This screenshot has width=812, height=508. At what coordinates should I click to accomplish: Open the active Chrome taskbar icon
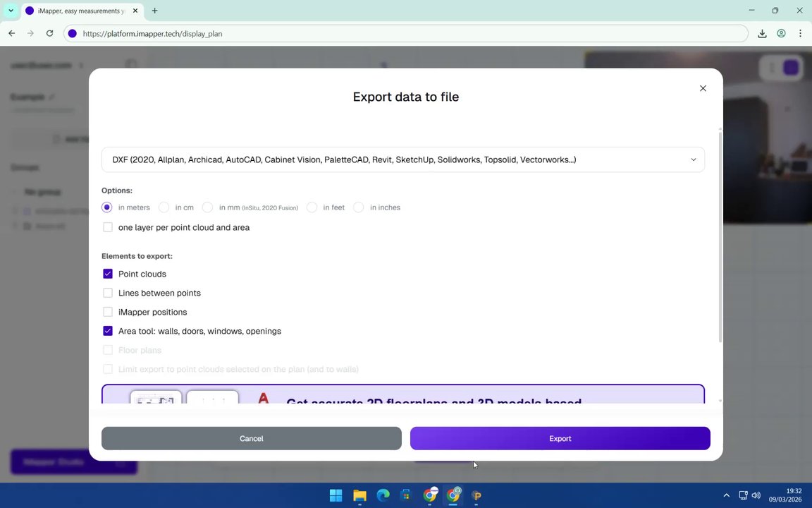click(453, 495)
